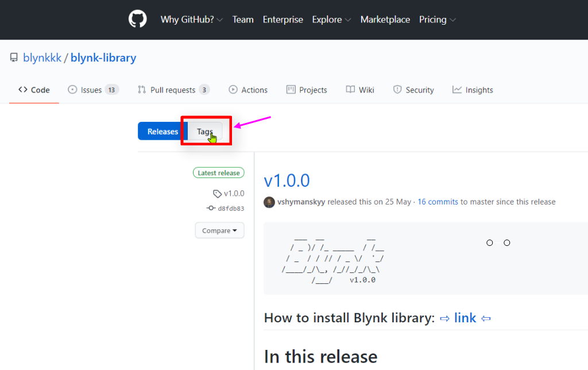Select the Releases button
Screen dimensions: 588x370
pos(163,132)
